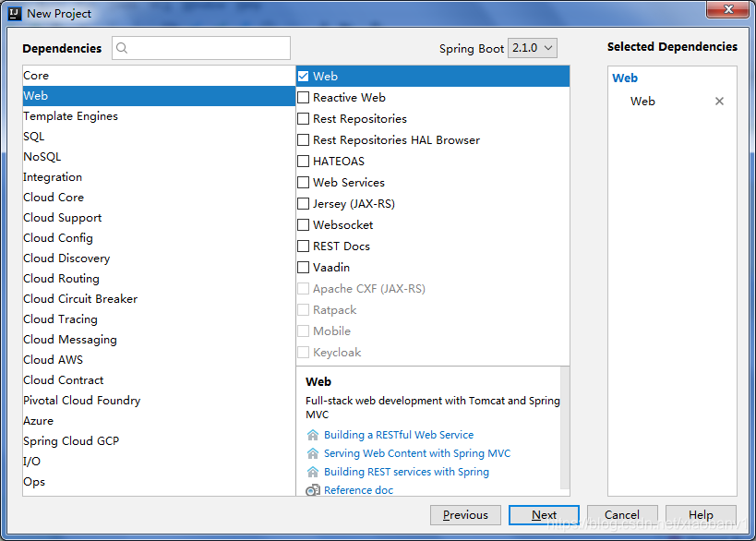The width and height of the screenshot is (756, 541).
Task: Click the blue Web group header in Selected Dependencies
Action: (x=625, y=78)
